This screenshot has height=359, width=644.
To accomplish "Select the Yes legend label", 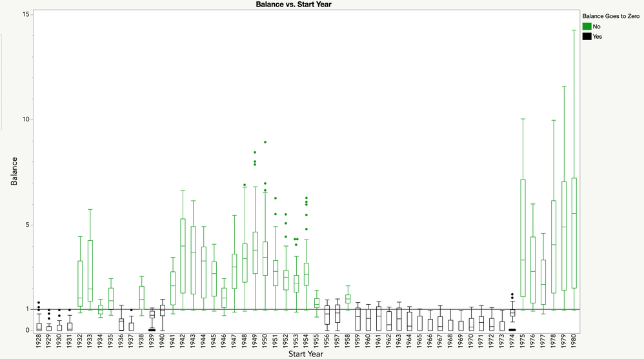I will click(598, 37).
